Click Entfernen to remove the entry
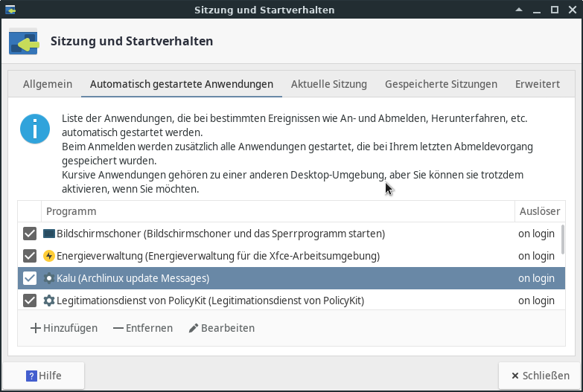Screen dimensions: 583x392 click(143, 328)
